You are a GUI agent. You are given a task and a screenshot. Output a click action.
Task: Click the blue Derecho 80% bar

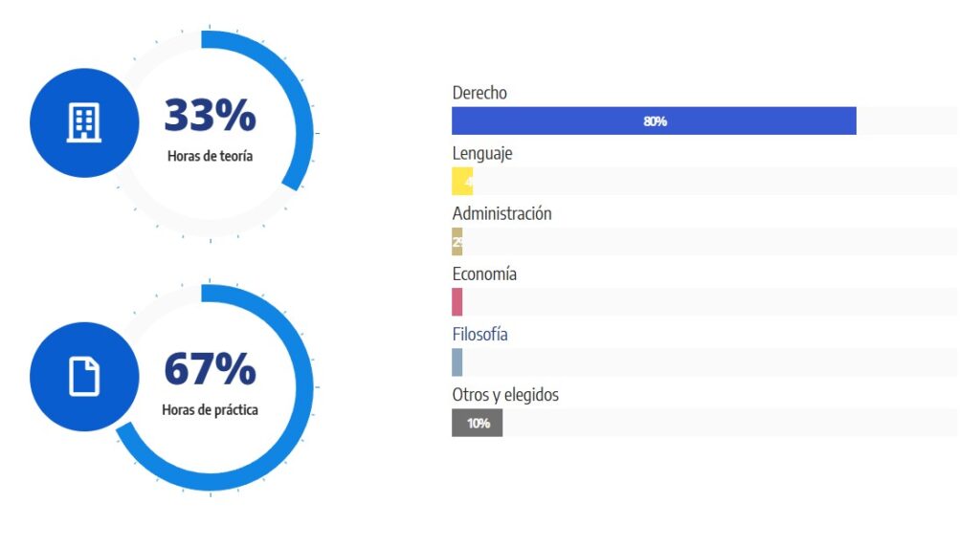coord(654,121)
